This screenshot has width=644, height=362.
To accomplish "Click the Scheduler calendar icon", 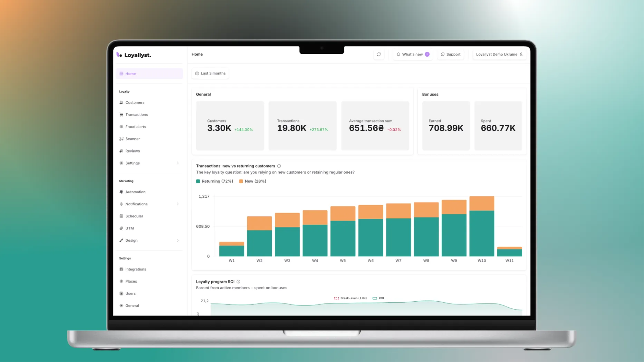I will coord(121,216).
